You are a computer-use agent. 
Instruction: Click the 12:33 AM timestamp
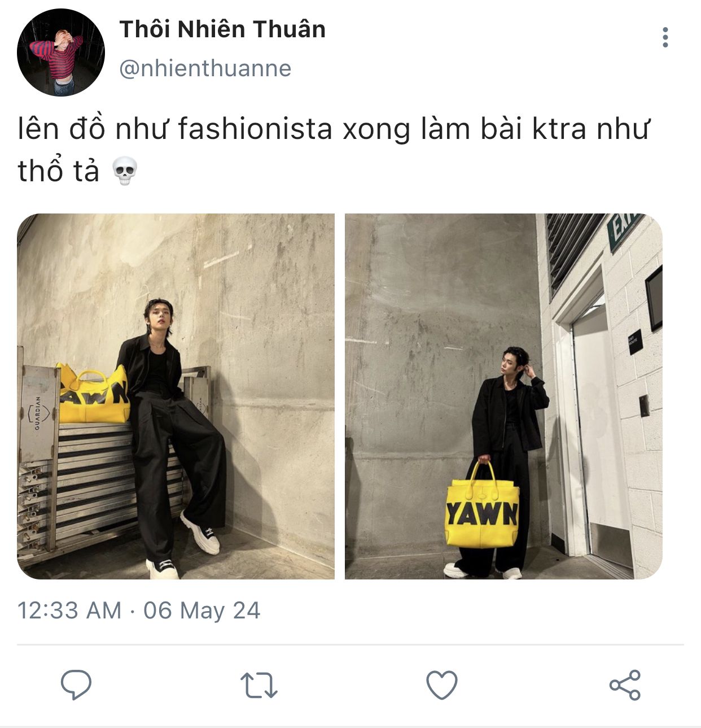click(x=69, y=611)
